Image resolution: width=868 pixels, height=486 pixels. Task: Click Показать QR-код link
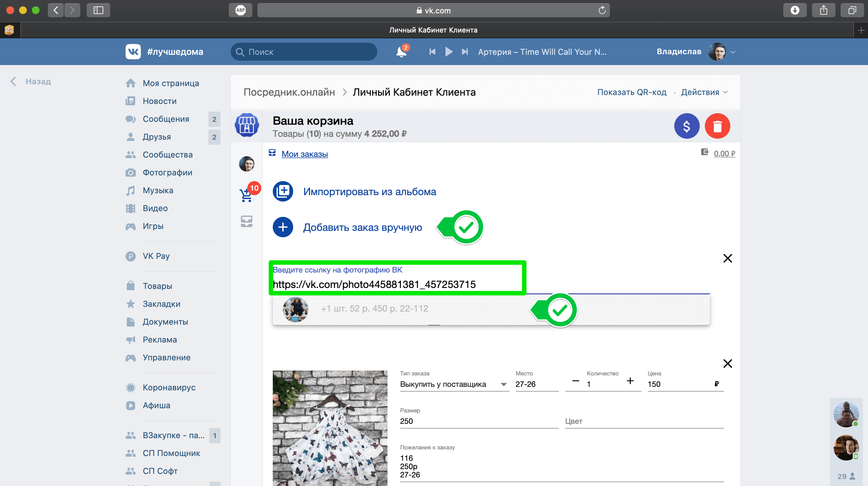tap(632, 92)
